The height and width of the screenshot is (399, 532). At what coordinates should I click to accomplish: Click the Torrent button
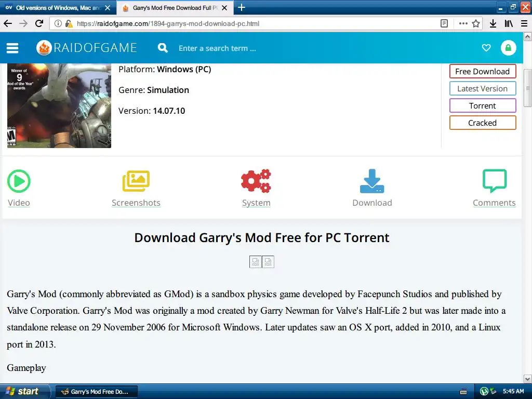(x=483, y=105)
